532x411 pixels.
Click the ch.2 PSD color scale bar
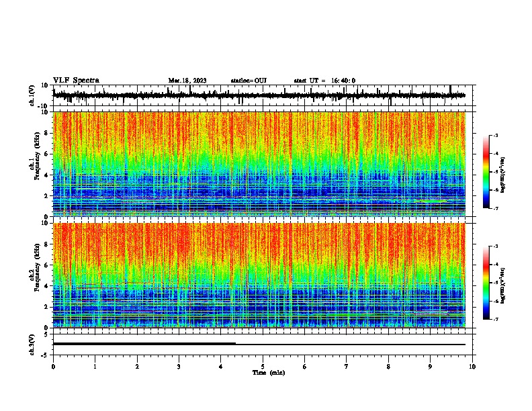click(x=486, y=283)
